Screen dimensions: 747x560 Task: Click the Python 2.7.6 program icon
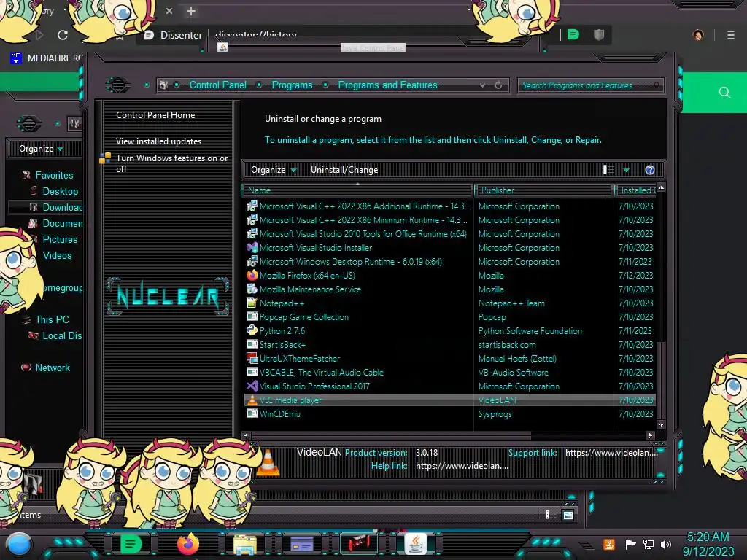pos(252,331)
